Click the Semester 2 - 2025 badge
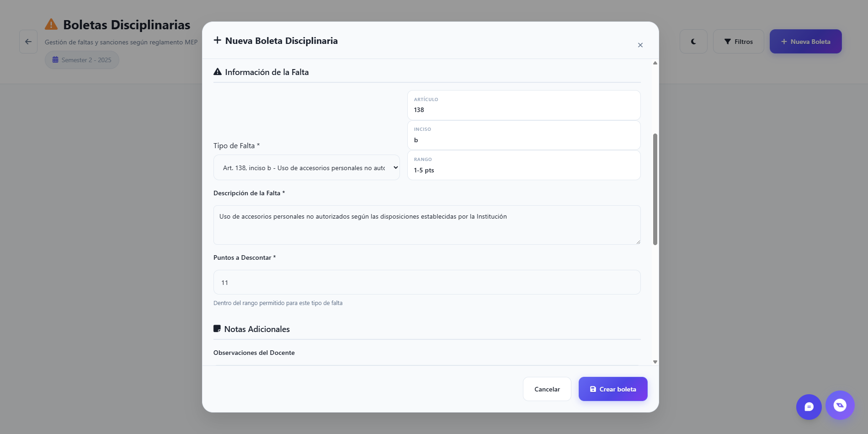Screen dimensions: 868x434 pos(82,60)
